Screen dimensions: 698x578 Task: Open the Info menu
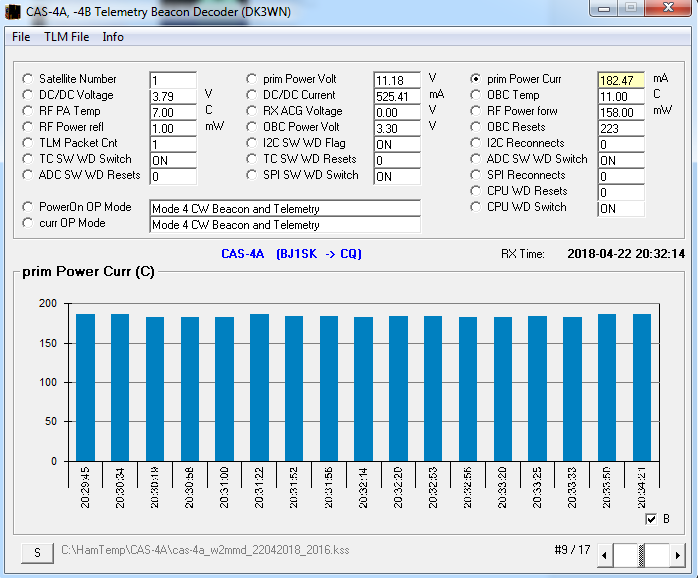click(113, 37)
